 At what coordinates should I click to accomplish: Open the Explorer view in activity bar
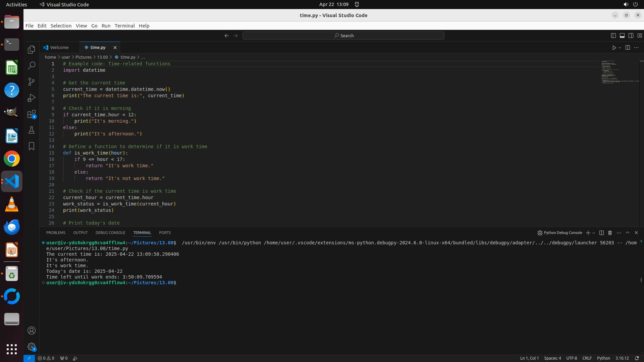coord(32,50)
